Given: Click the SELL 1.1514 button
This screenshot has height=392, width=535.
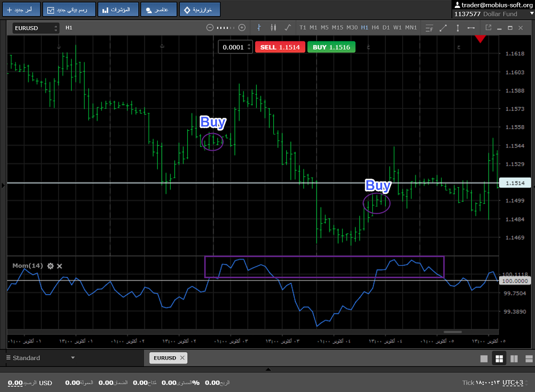Looking at the screenshot, I should coord(280,47).
